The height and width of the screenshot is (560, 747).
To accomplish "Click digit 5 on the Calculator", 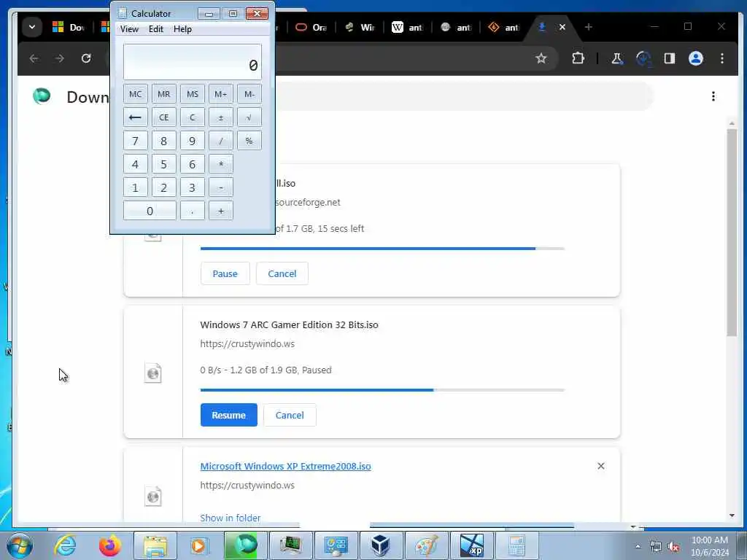I will pos(164,164).
